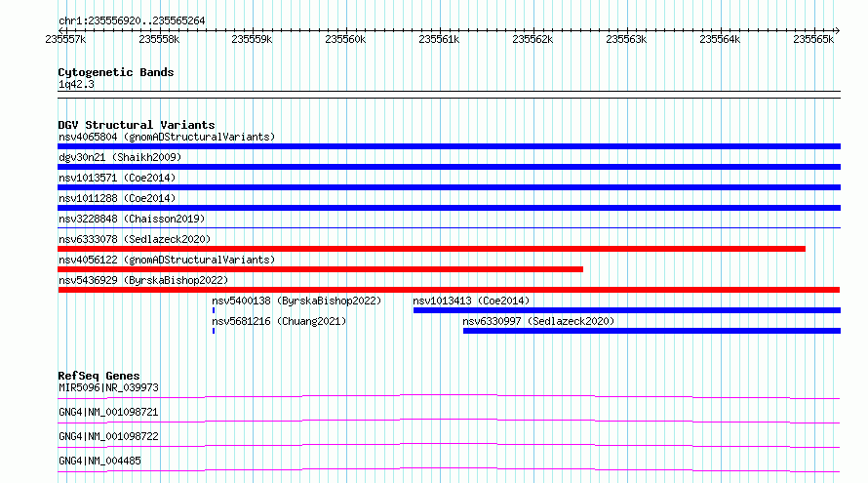Click the 235565k ruler tick label
868x483 pixels.
click(813, 39)
